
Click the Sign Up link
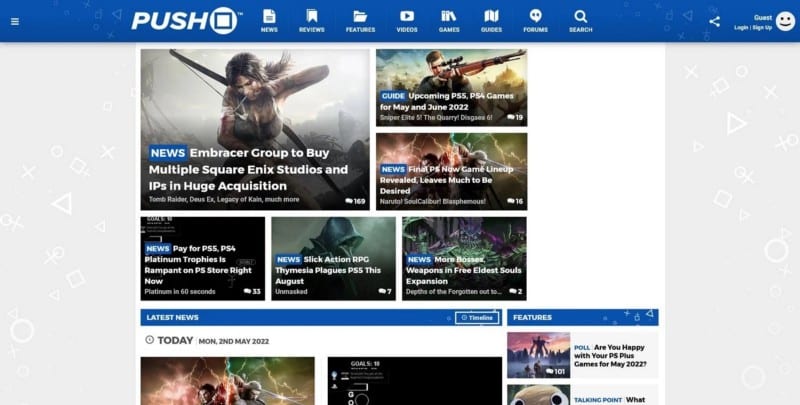pyautogui.click(x=762, y=28)
